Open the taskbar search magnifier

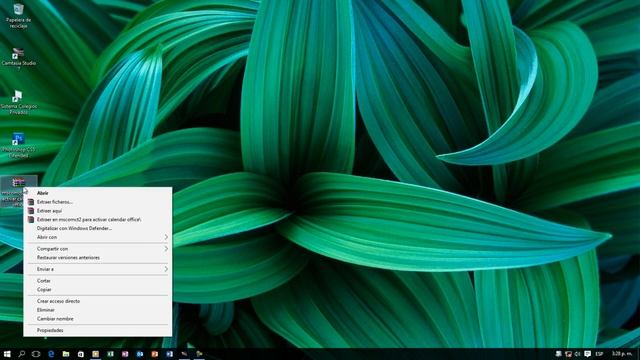22,354
